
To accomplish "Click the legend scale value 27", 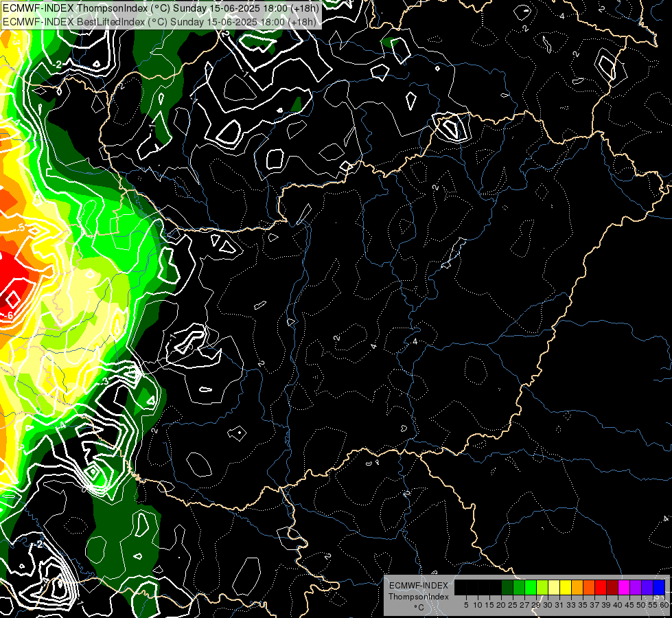I will point(525,605).
